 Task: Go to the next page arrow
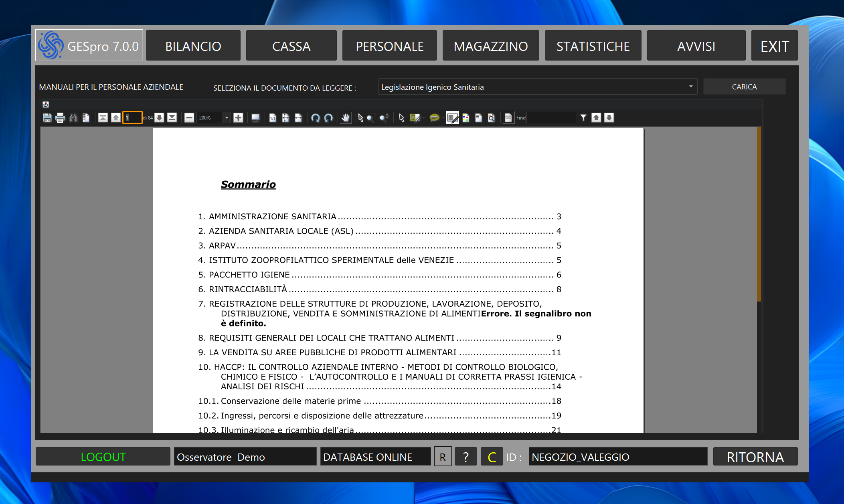click(x=159, y=118)
